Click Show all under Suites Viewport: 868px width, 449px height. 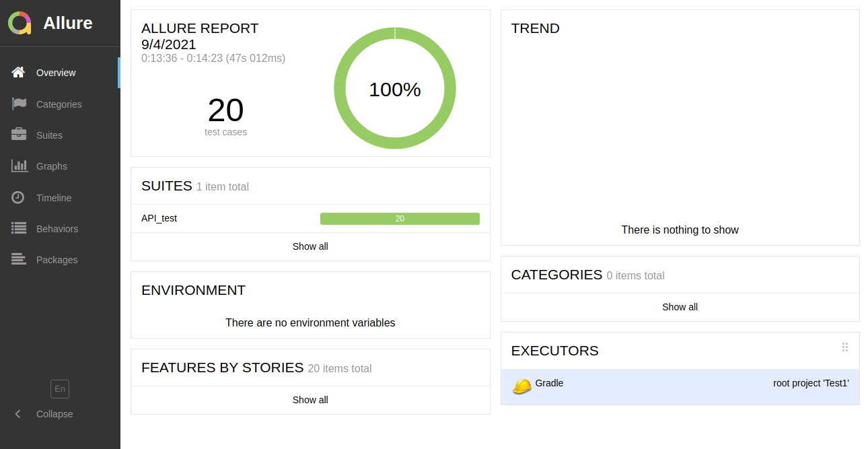click(310, 246)
